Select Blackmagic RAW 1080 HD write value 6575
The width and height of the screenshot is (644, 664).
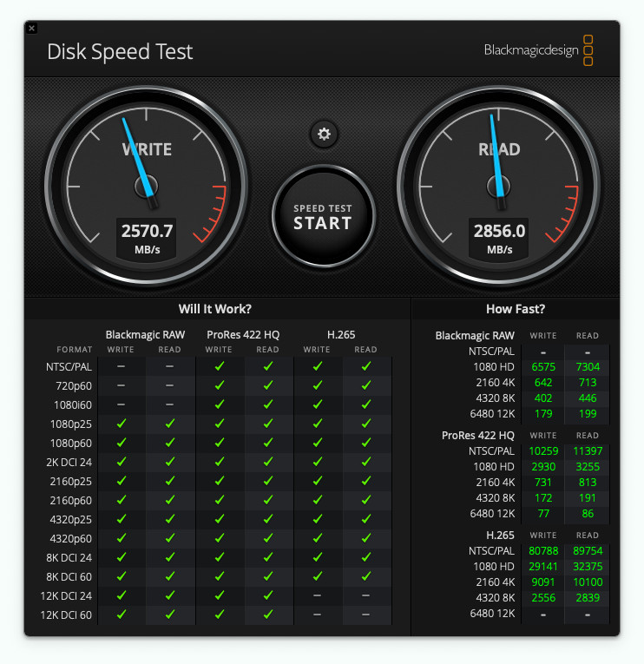(543, 367)
